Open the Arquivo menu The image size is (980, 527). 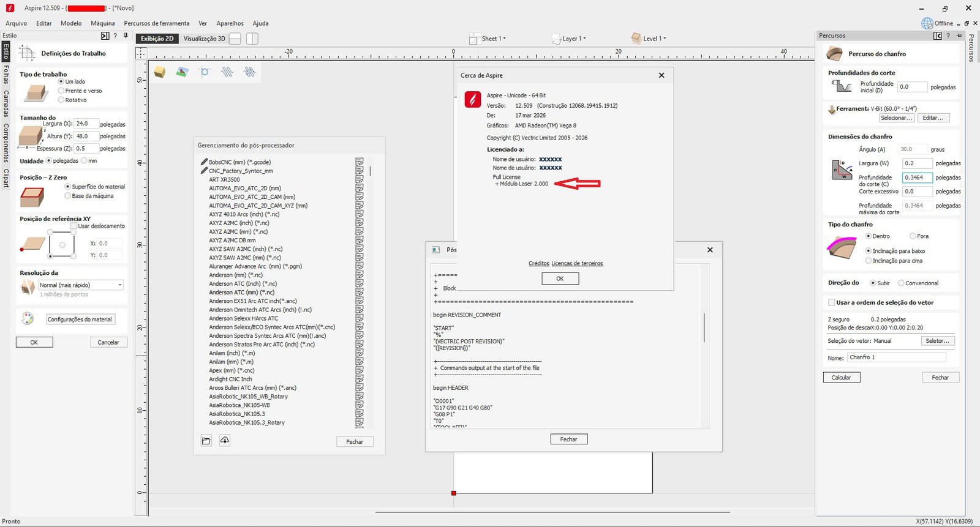click(17, 23)
